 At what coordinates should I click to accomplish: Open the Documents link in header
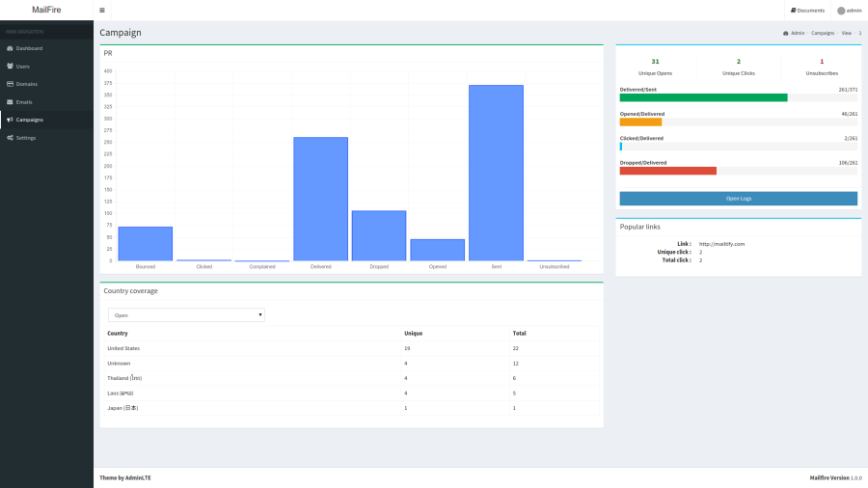(807, 11)
